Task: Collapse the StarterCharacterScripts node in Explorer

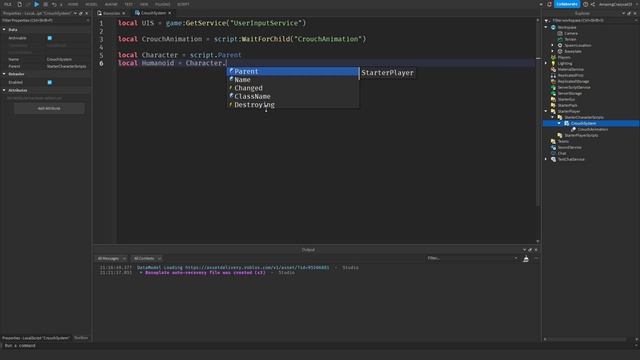Action: [553, 117]
